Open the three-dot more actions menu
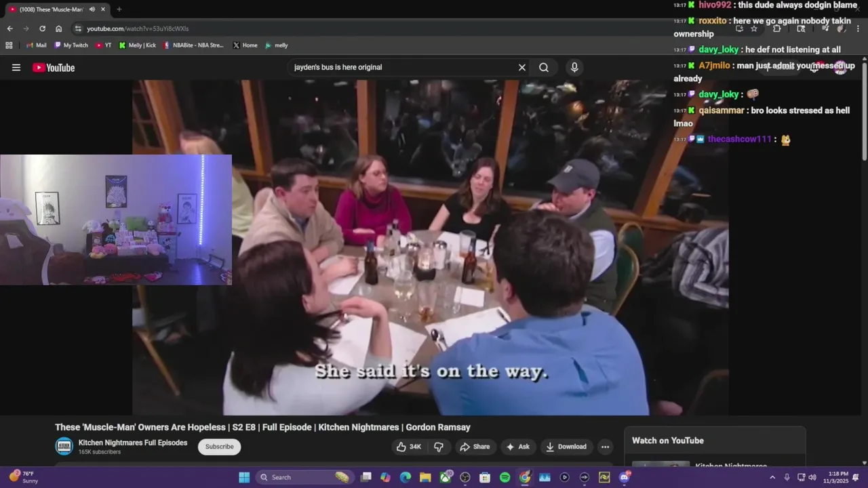Image resolution: width=868 pixels, height=488 pixels. coord(605,447)
